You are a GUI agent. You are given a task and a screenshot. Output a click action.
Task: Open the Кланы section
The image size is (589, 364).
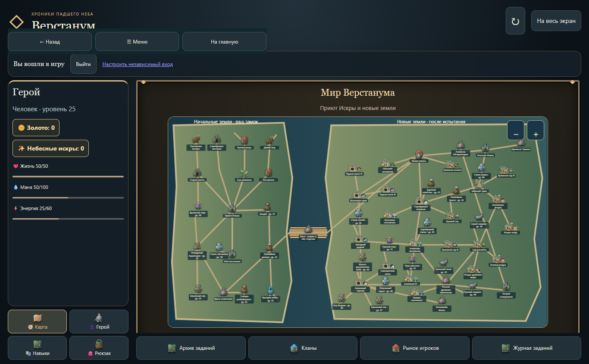[x=303, y=348]
